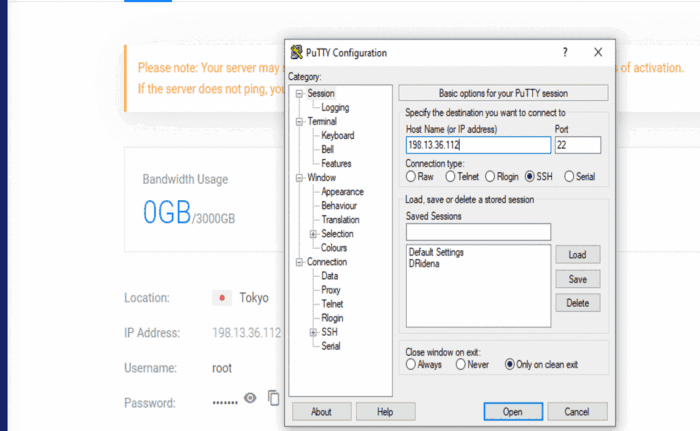Open the Rlogin category in tree
This screenshot has width=700, height=431.
pyautogui.click(x=332, y=318)
